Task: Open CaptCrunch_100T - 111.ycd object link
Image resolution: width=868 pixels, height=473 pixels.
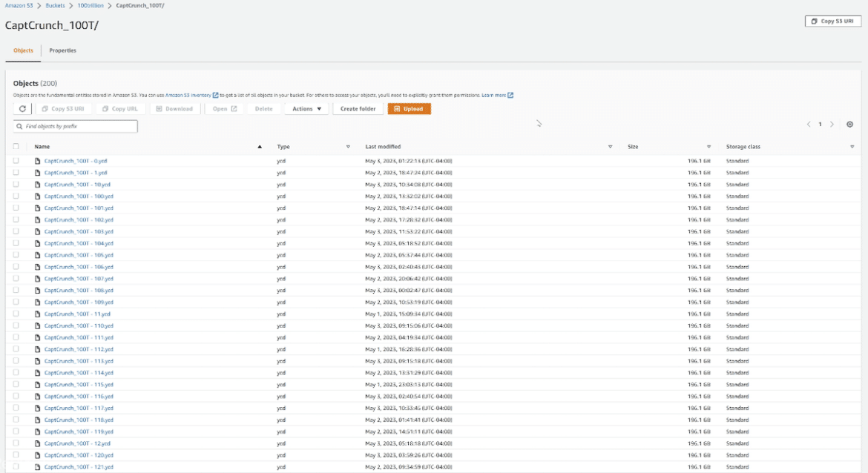Action: [x=79, y=337]
